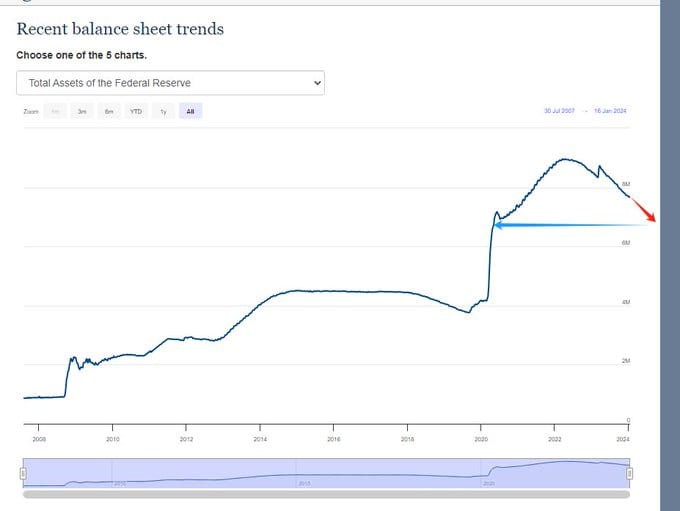Click the navigator overview chart area
Image resolution: width=680 pixels, height=511 pixels.
point(326,473)
